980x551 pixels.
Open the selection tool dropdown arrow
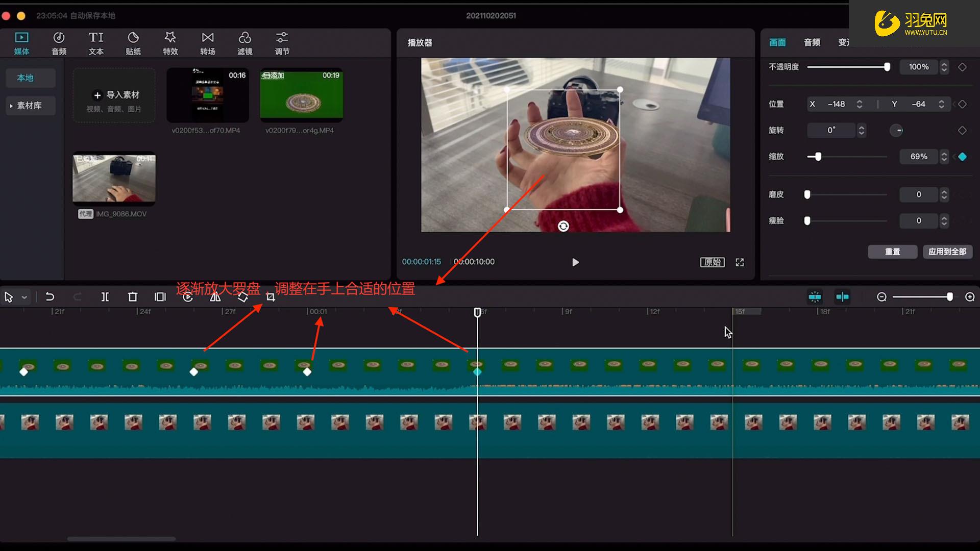[24, 297]
